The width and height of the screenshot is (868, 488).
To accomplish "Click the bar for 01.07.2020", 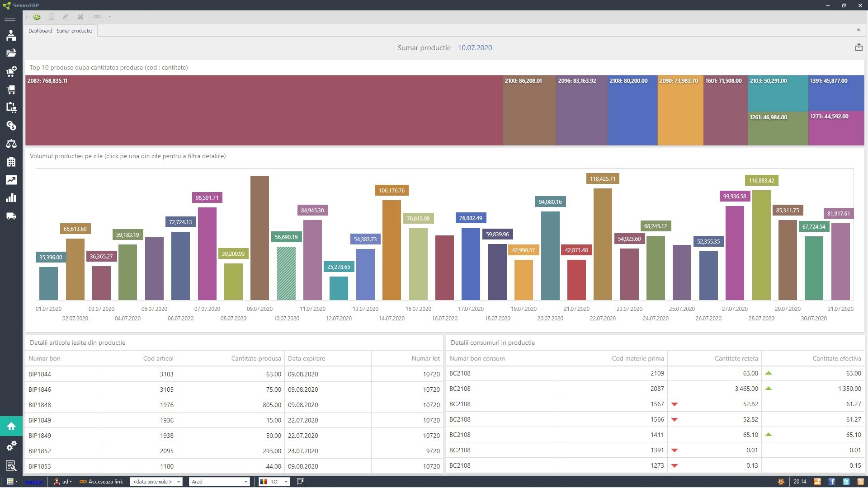I will click(48, 283).
